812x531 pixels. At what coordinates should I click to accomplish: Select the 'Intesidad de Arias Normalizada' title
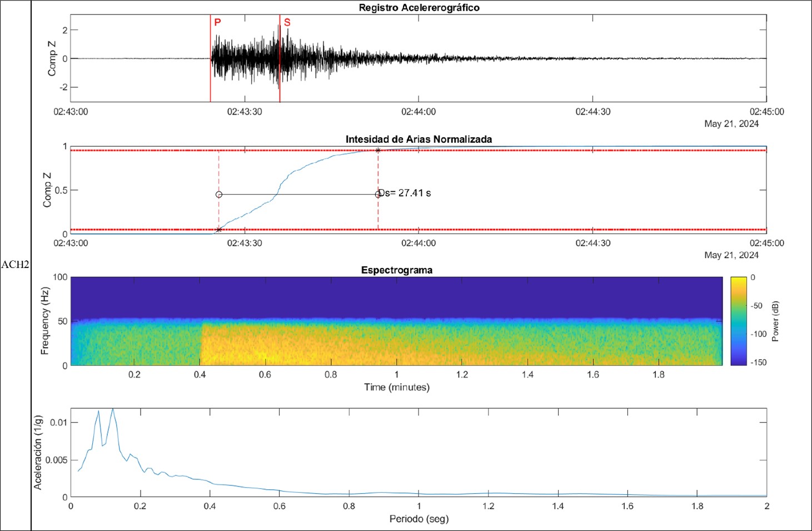click(x=419, y=139)
